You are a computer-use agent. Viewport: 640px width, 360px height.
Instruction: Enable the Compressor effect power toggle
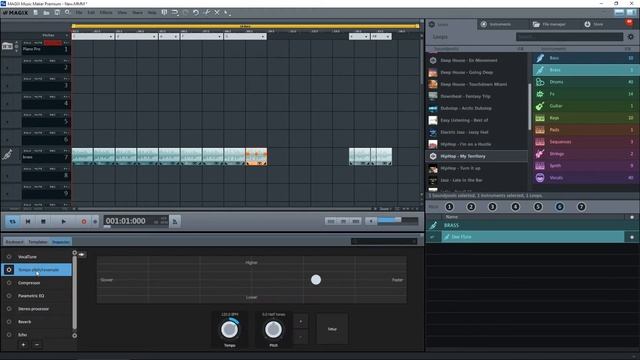coord(9,283)
